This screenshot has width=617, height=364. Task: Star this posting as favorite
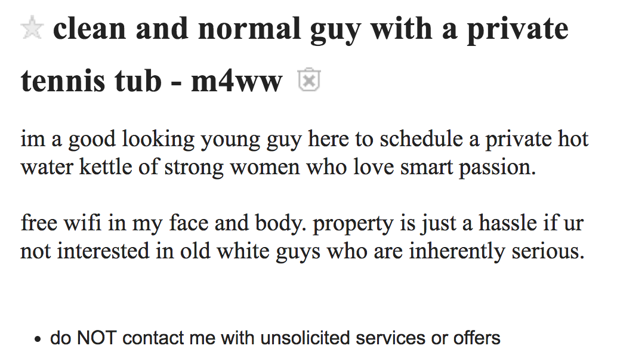pos(31,28)
